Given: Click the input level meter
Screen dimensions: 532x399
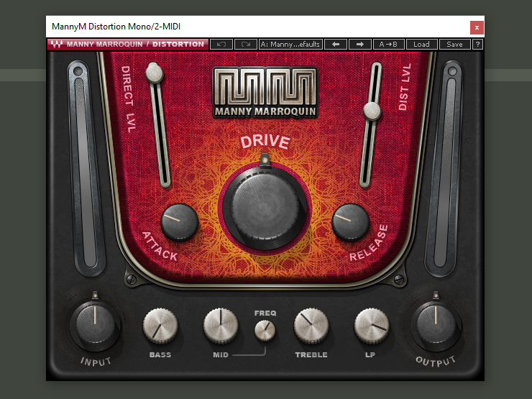Looking at the screenshot, I should pos(85,173).
